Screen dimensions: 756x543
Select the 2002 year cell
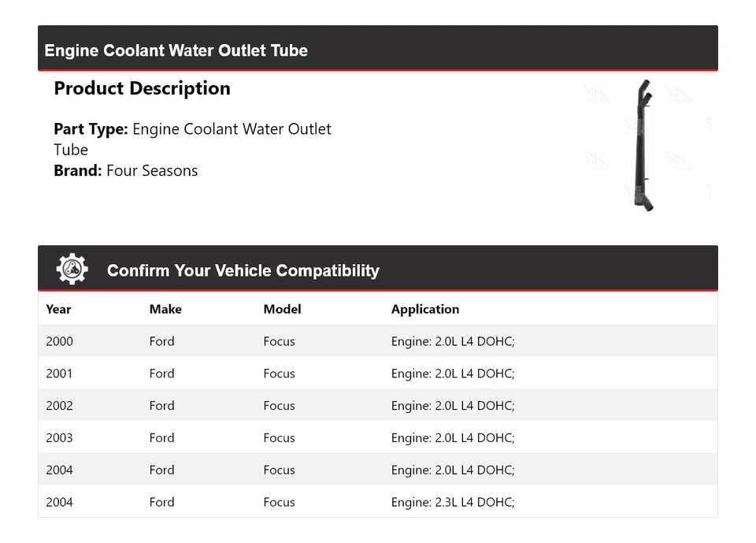(59, 406)
